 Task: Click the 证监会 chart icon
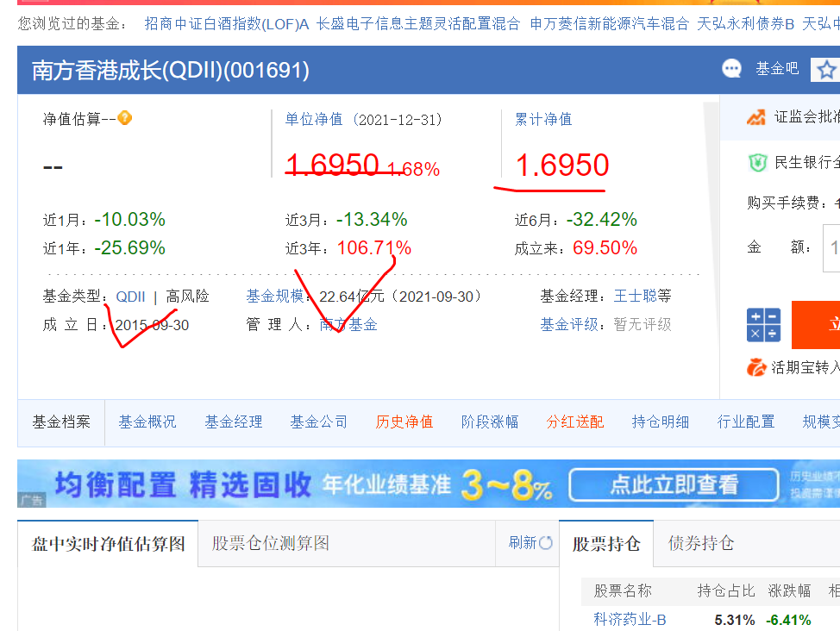point(755,117)
